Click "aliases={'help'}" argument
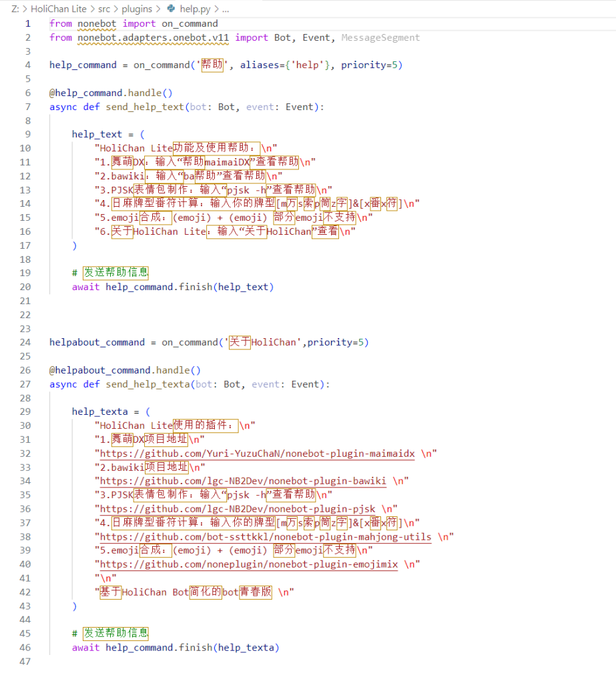Image resolution: width=616 pixels, height=683 pixels. pos(285,65)
